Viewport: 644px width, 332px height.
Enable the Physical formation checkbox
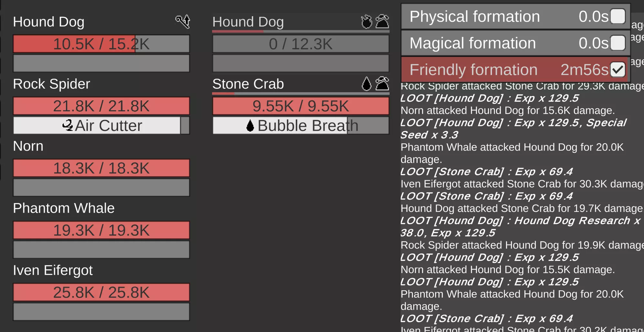(x=617, y=17)
